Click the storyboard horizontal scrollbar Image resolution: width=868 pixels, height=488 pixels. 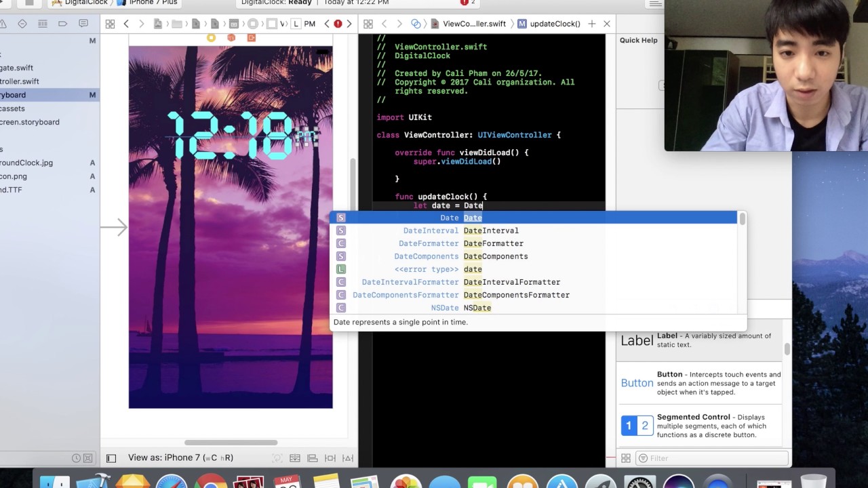231,443
